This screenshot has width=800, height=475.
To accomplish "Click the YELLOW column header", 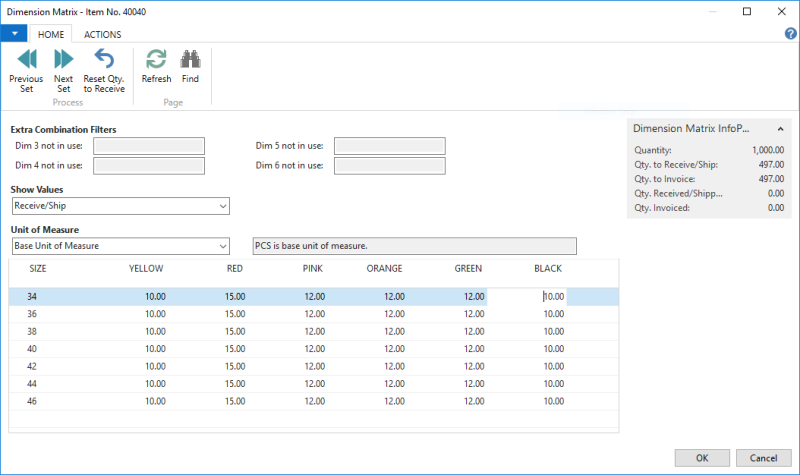I will (x=146, y=268).
